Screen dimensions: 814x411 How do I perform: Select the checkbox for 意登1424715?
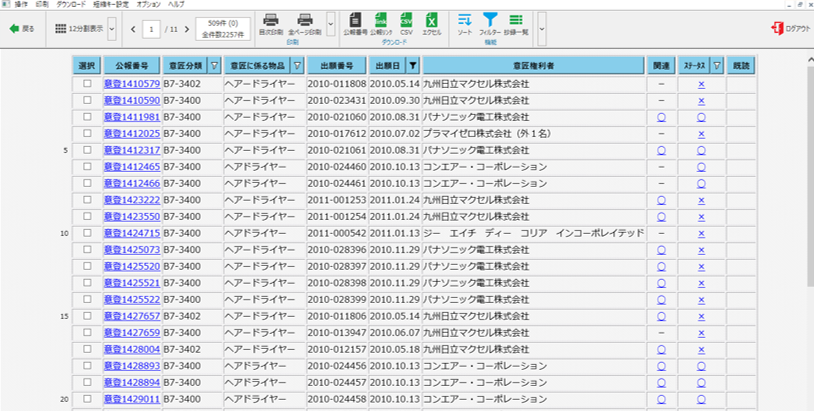[x=87, y=233]
